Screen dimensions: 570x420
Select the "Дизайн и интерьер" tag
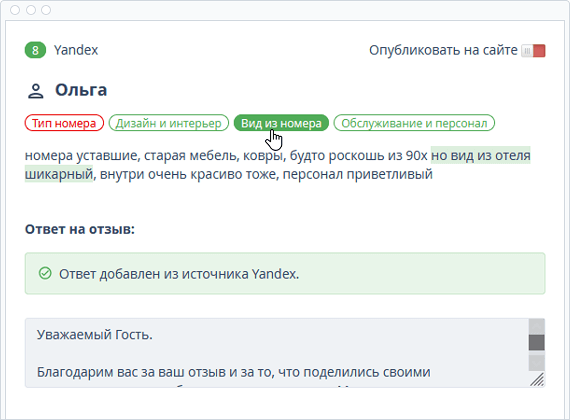(169, 123)
